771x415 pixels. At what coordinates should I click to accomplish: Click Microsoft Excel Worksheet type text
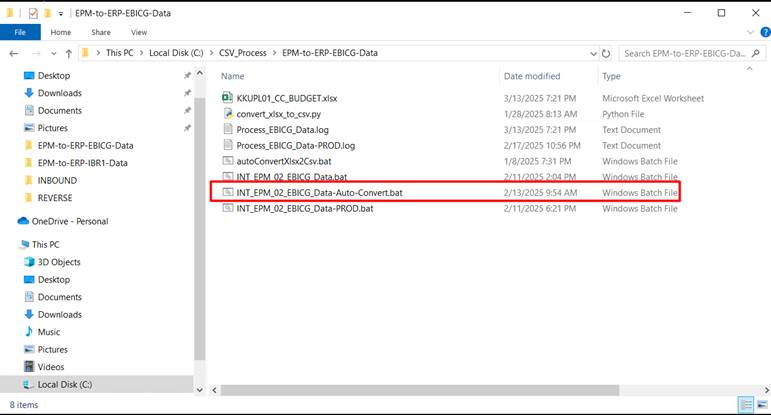tap(653, 98)
